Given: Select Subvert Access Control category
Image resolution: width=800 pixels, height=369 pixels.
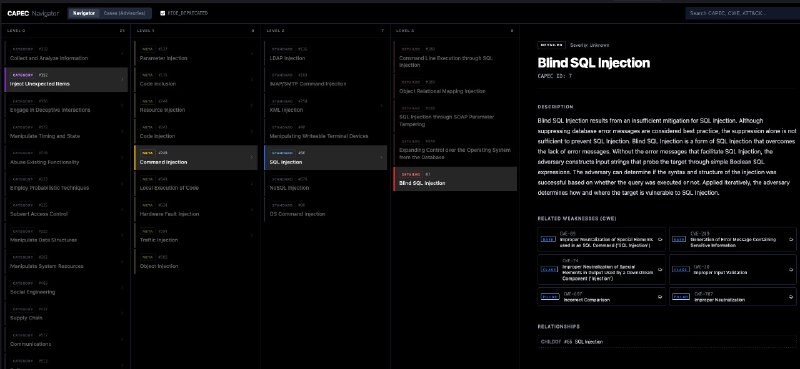Looking at the screenshot, I should click(66, 210).
